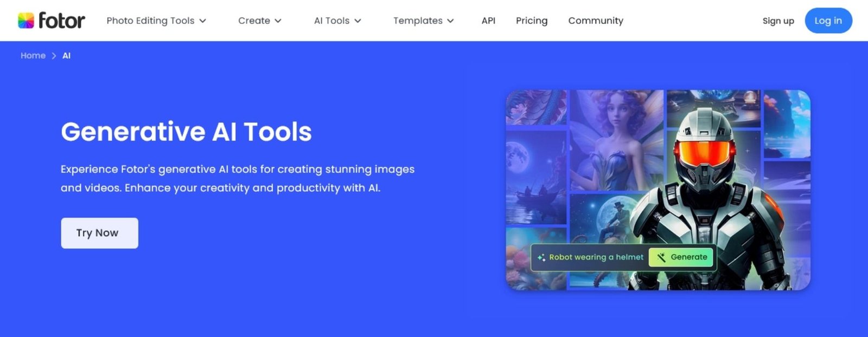Click the 'Robot wearing a helmet' prompt field
The width and height of the screenshot is (868, 337).
[596, 257]
